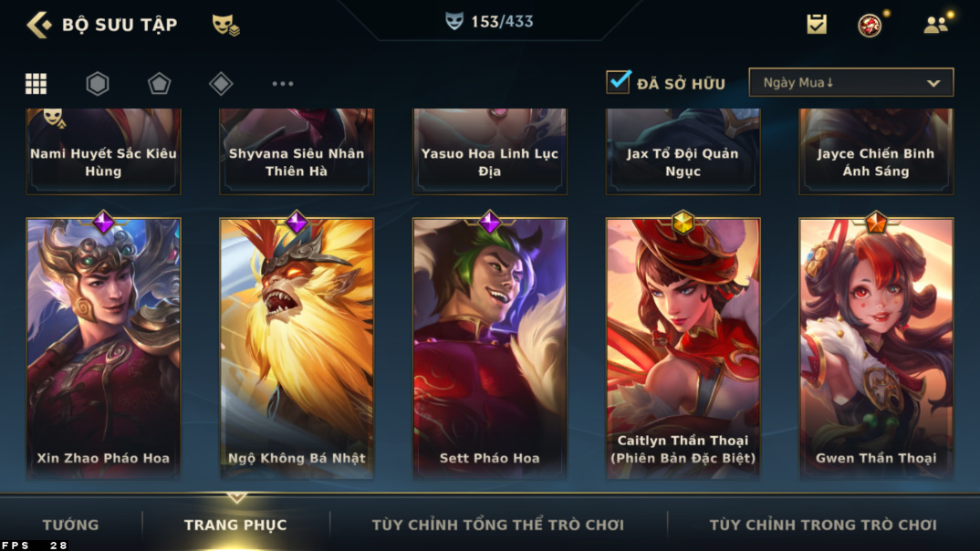This screenshot has height=551, width=980.
Task: Open the Tùy Chỉnh Trong Trò Chơi tab
Action: coord(823,525)
